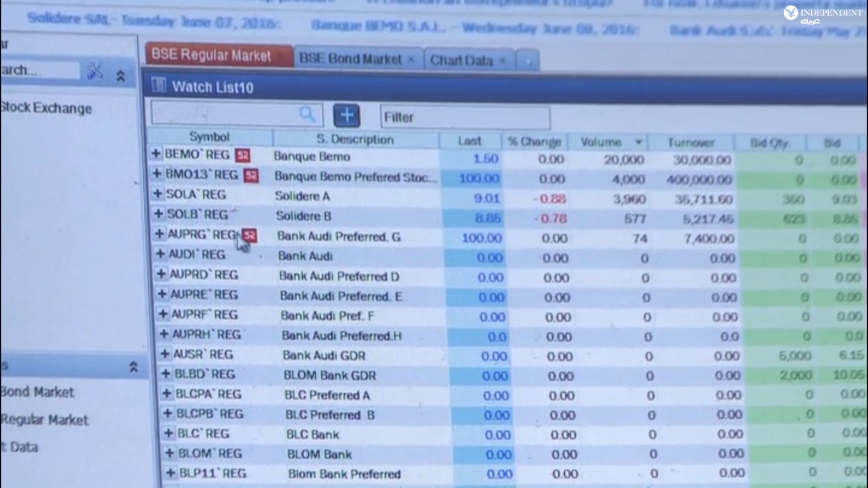Sort by the Turnover column header
Viewport: 868px width, 488px height.
coord(691,143)
